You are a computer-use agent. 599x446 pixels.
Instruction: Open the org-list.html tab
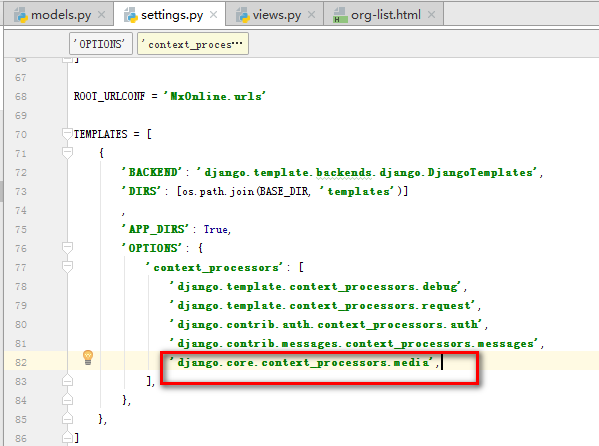click(x=383, y=15)
